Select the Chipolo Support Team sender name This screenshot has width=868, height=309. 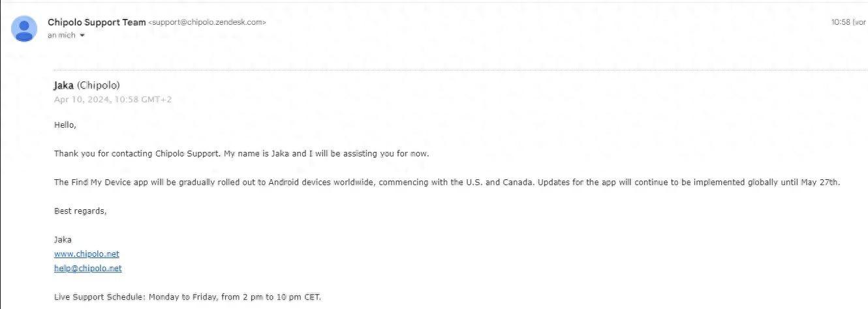click(x=97, y=22)
